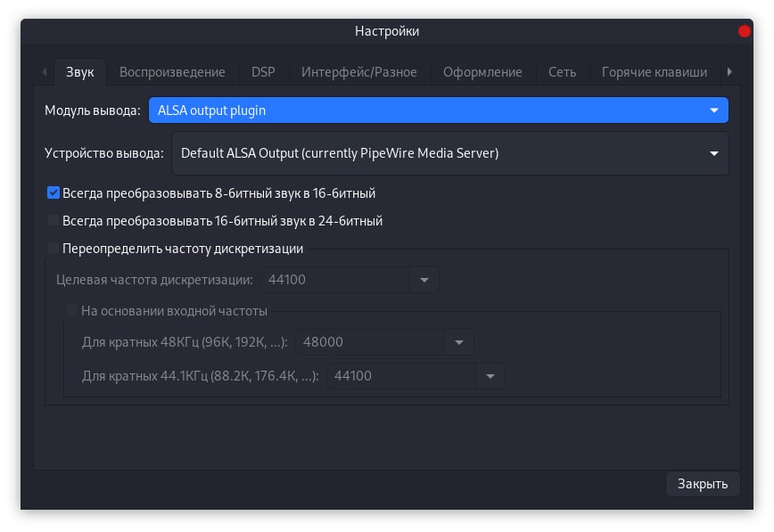This screenshot has height=532, width=774.
Task: Toggle На основании входной частоты checkbox
Action: pyautogui.click(x=72, y=310)
